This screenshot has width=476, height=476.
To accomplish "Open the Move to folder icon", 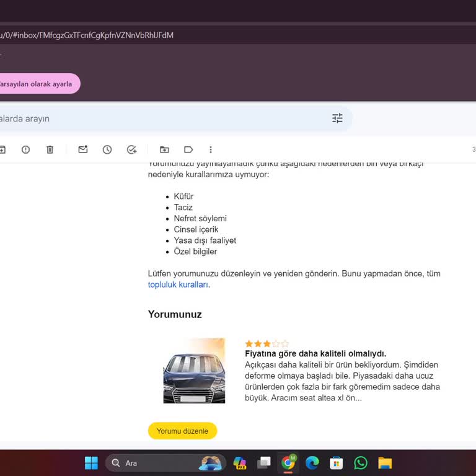I will click(164, 149).
